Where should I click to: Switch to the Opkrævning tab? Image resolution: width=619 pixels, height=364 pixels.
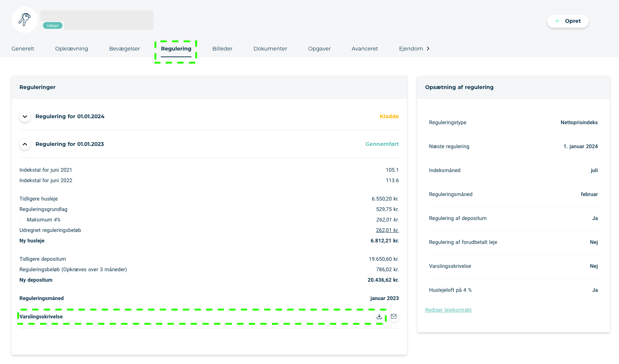(x=71, y=49)
